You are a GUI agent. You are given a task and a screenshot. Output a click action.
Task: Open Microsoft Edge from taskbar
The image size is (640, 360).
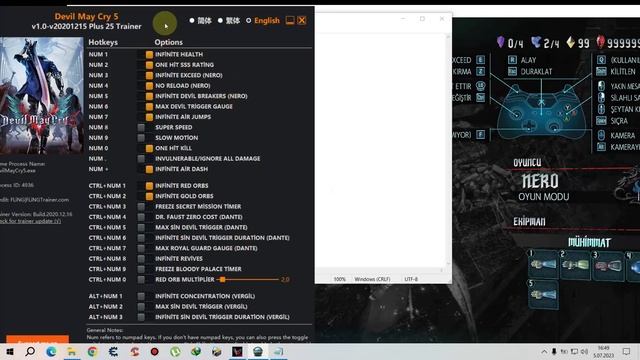click(51, 351)
